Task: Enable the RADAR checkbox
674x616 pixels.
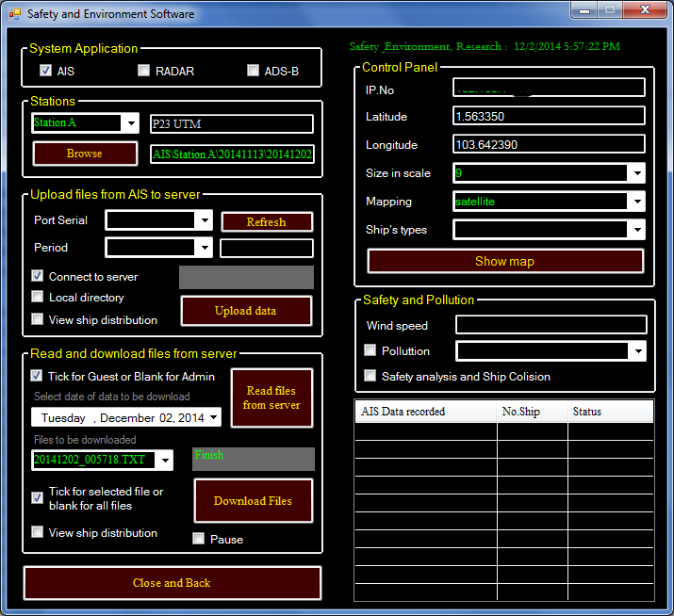Action: 144,71
